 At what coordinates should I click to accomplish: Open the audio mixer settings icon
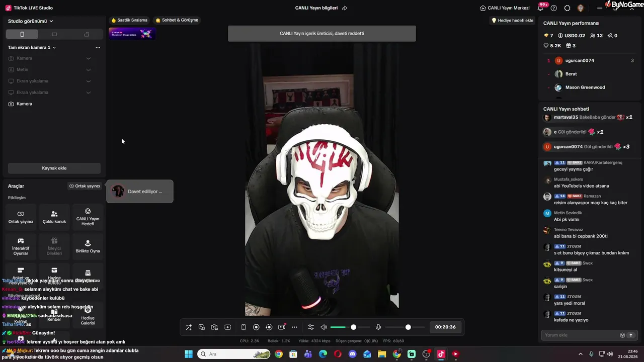pos(311,327)
